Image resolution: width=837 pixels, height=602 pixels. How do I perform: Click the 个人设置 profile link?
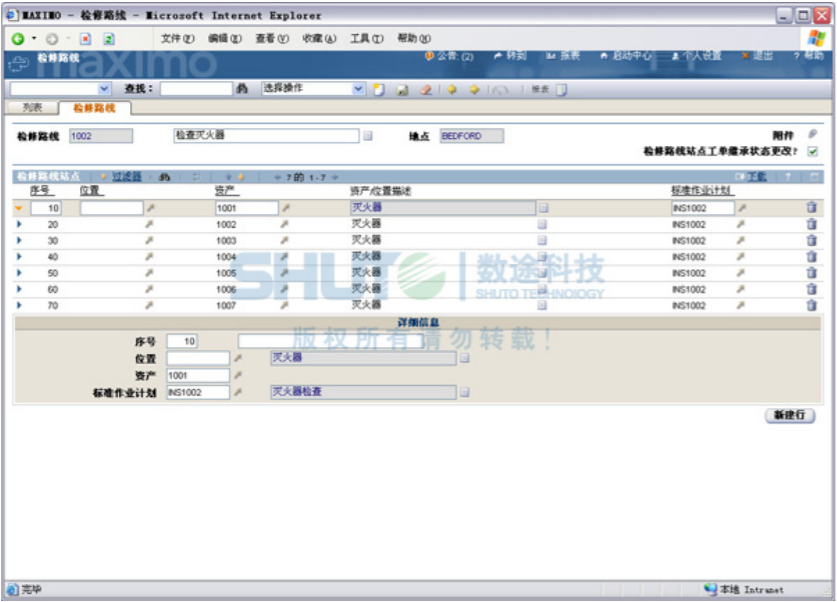[697, 56]
